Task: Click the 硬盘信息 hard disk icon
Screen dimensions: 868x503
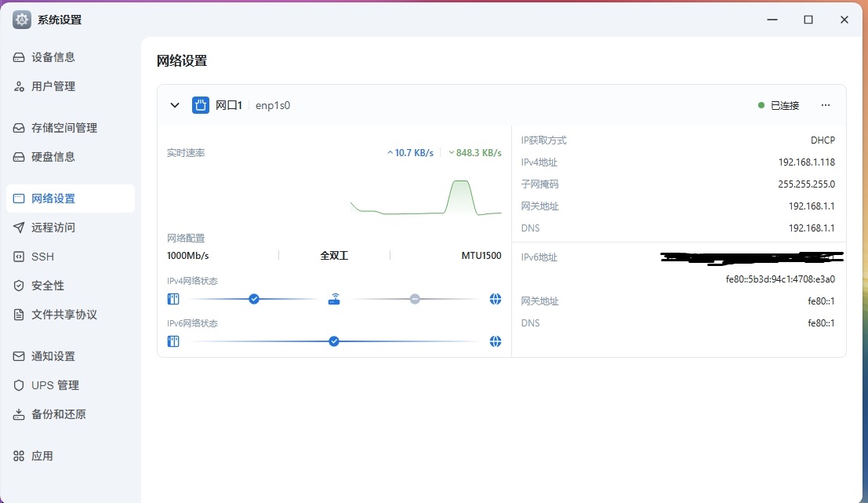Action: (19, 156)
